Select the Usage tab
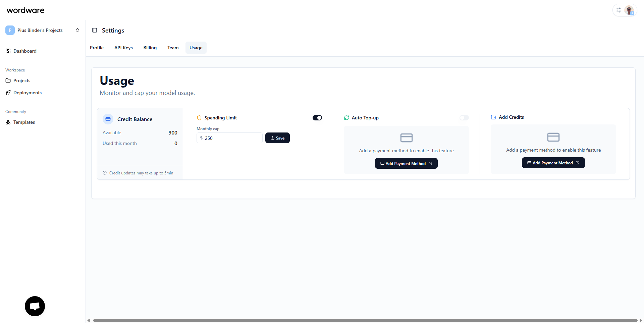The width and height of the screenshot is (644, 323). [196, 48]
